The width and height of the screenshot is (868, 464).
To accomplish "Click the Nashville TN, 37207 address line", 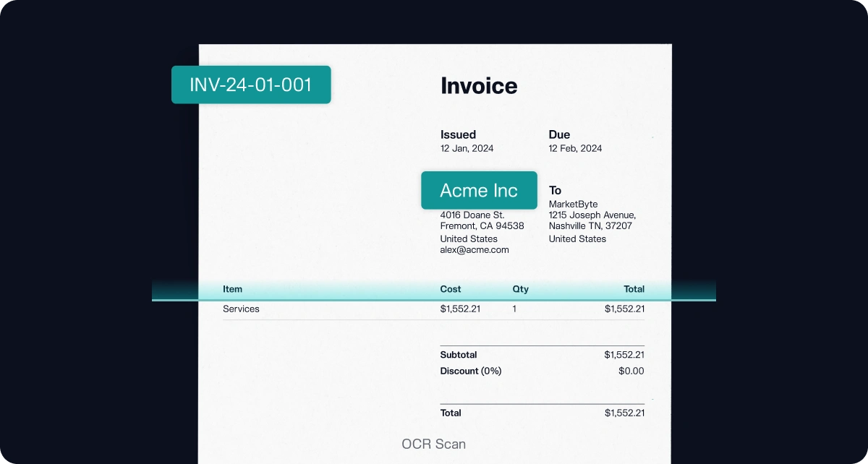I will pos(590,226).
